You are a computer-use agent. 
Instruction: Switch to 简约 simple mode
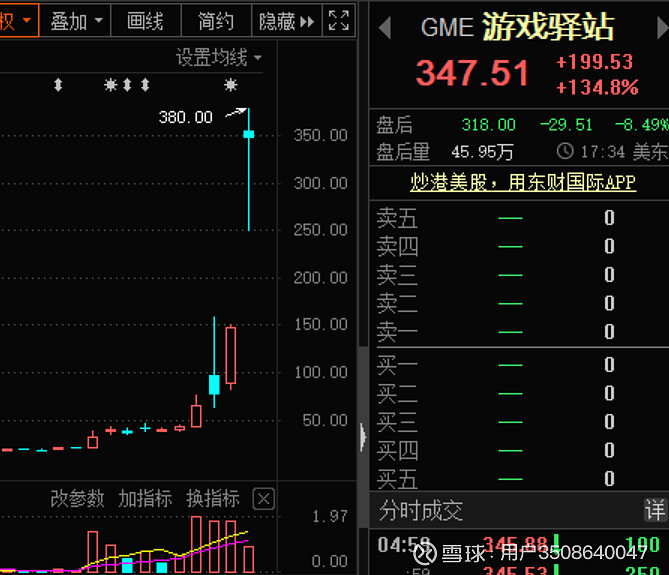pos(216,20)
